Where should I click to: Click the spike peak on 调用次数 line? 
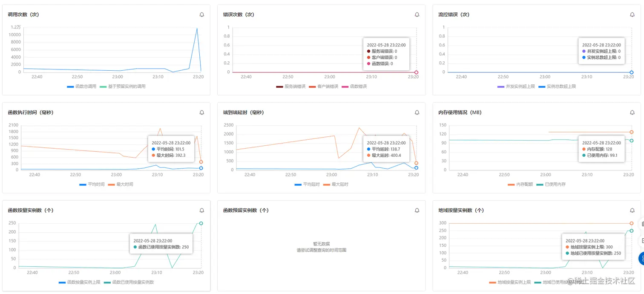[x=197, y=29]
